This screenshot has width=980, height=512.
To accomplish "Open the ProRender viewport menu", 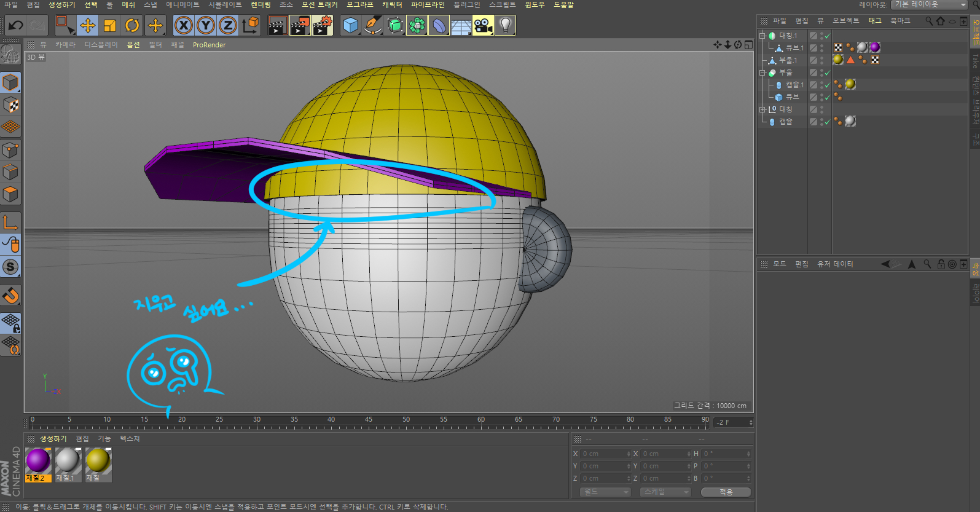I will click(x=209, y=45).
